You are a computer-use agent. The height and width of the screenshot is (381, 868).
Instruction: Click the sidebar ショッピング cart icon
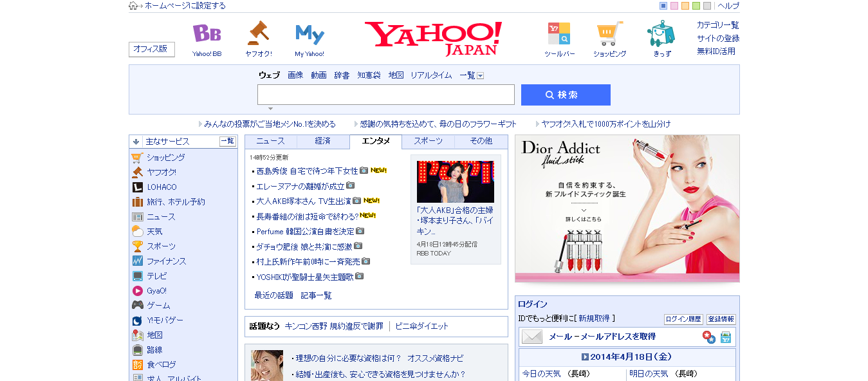[137, 158]
